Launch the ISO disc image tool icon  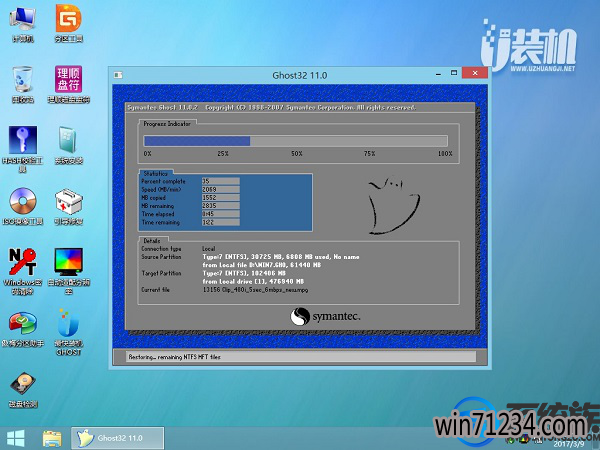[22, 203]
